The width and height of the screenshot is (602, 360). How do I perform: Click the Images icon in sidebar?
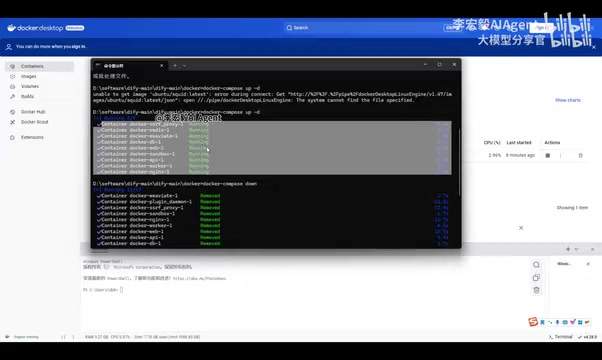(12, 76)
